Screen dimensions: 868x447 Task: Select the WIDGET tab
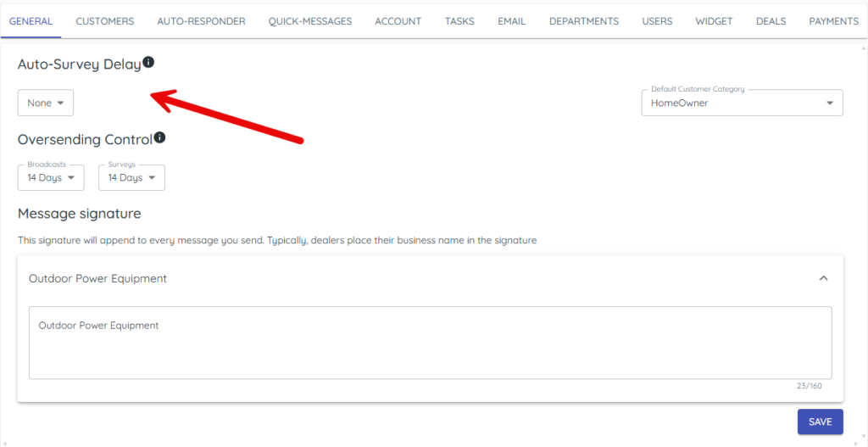tap(714, 21)
